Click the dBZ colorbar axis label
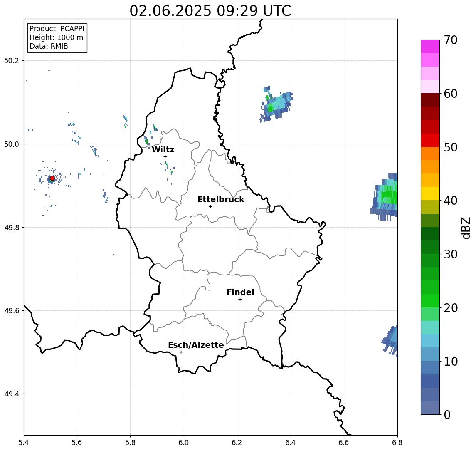This screenshot has width=476, height=451. click(x=466, y=228)
